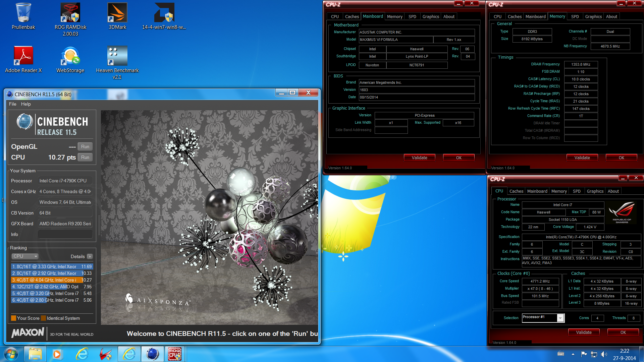Viewport: 644px width, 362px height.
Task: Open Action Center flag tray icon
Action: click(x=584, y=354)
